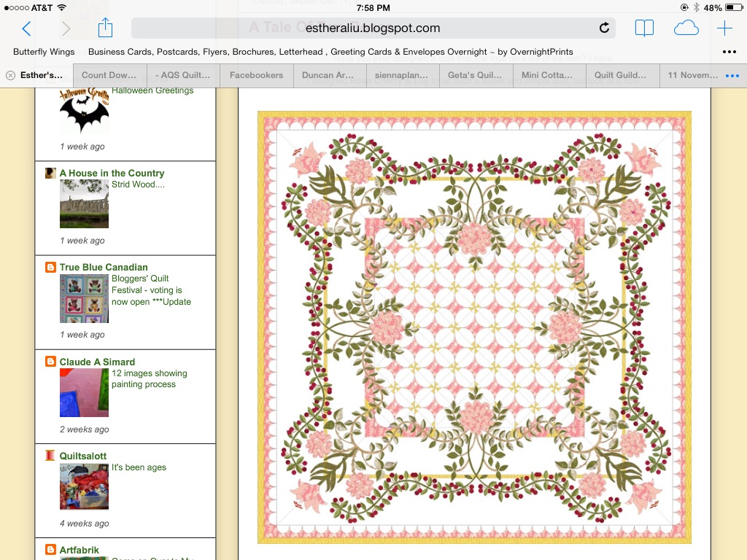Expand favorites bar overflow dots
Screen dimensions: 747x560
729,52
